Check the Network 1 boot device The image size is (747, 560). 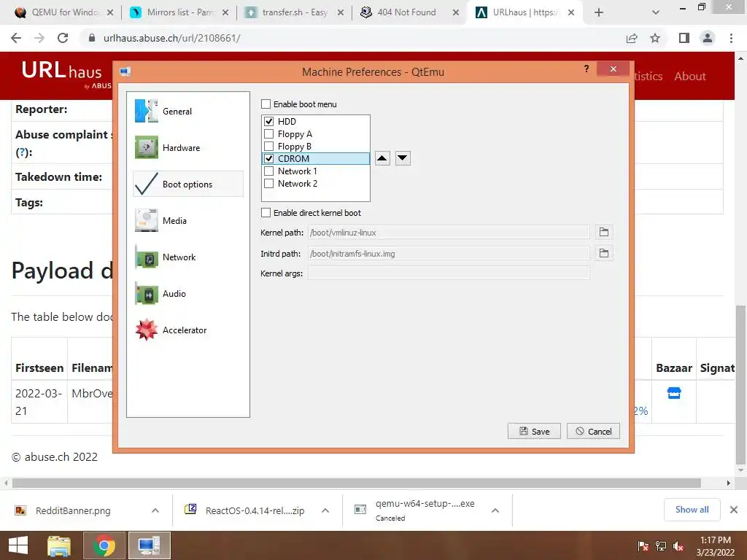click(x=268, y=171)
